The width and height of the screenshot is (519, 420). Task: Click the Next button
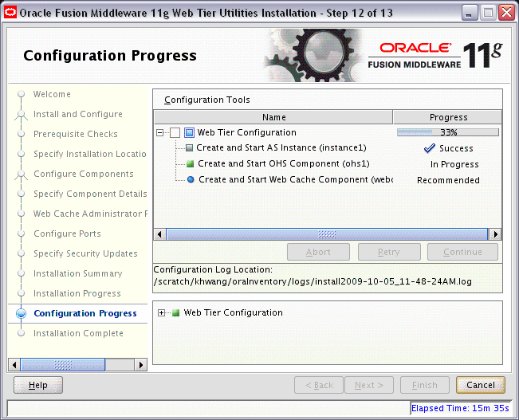[x=369, y=385]
